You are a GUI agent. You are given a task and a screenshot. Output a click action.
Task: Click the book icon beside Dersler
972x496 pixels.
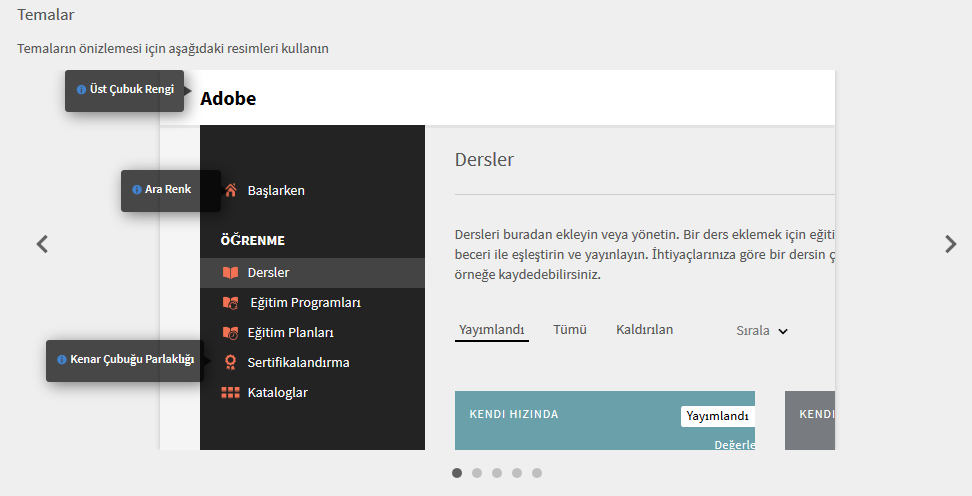231,272
